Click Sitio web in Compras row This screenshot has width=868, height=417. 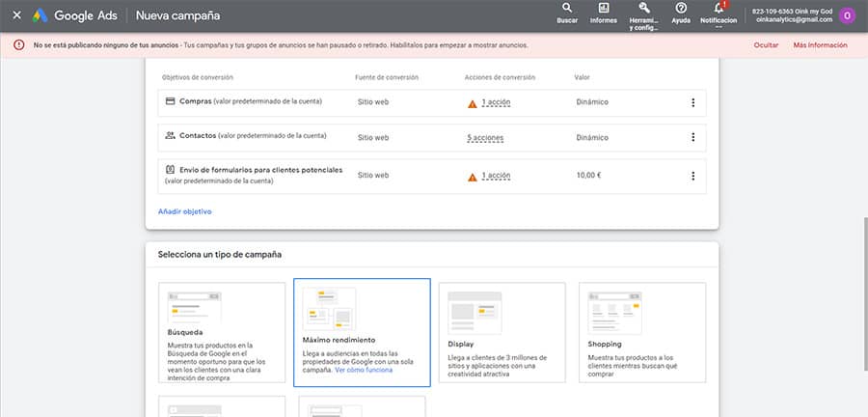[x=373, y=102]
